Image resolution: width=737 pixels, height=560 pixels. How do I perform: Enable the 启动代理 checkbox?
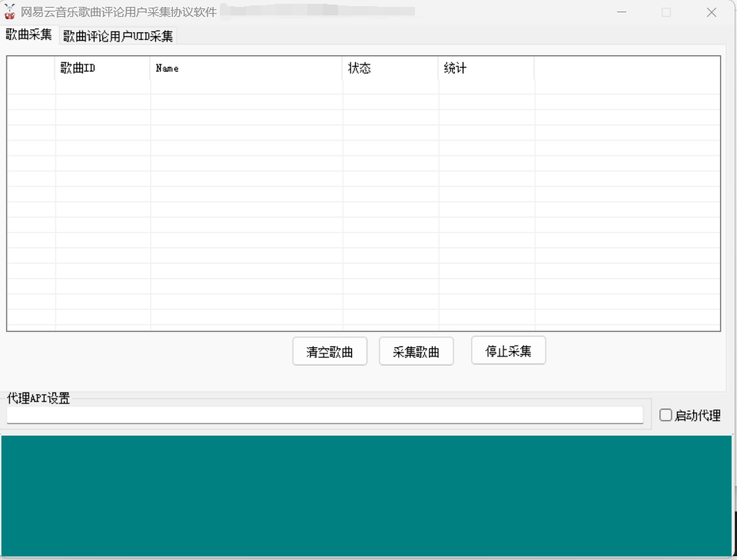[666, 416]
